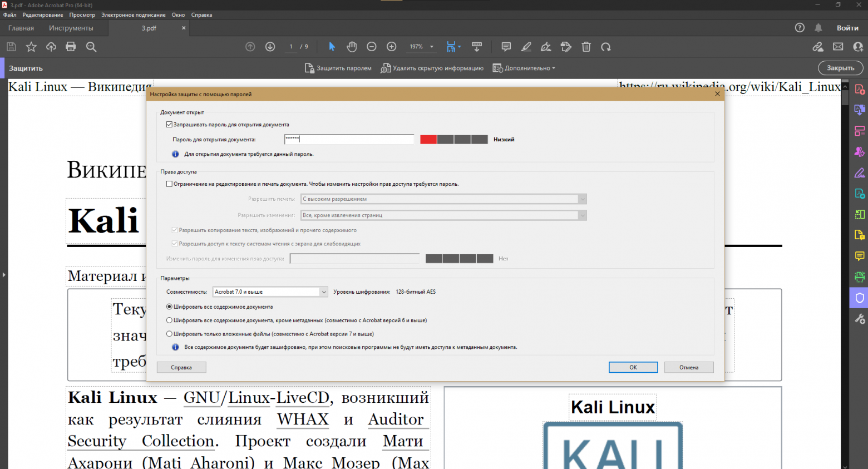The image size is (868, 469).
Task: Click the 'WHAX' link in the document
Action: 303,419
